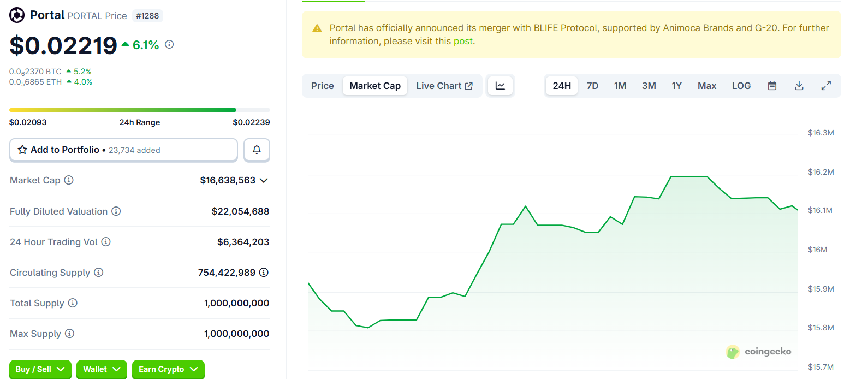Viewport: 868px width, 379px height.
Task: Click the Fully Diluted Valuation info icon
Action: tap(116, 211)
